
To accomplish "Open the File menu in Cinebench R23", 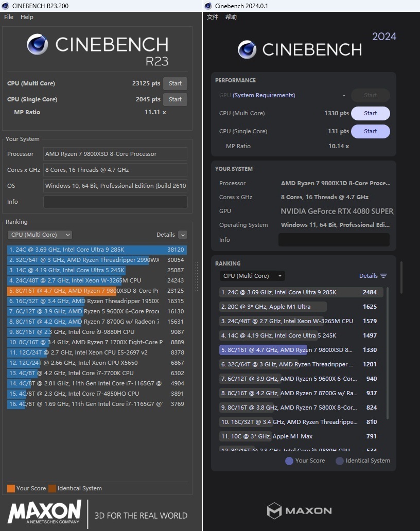I will point(9,17).
